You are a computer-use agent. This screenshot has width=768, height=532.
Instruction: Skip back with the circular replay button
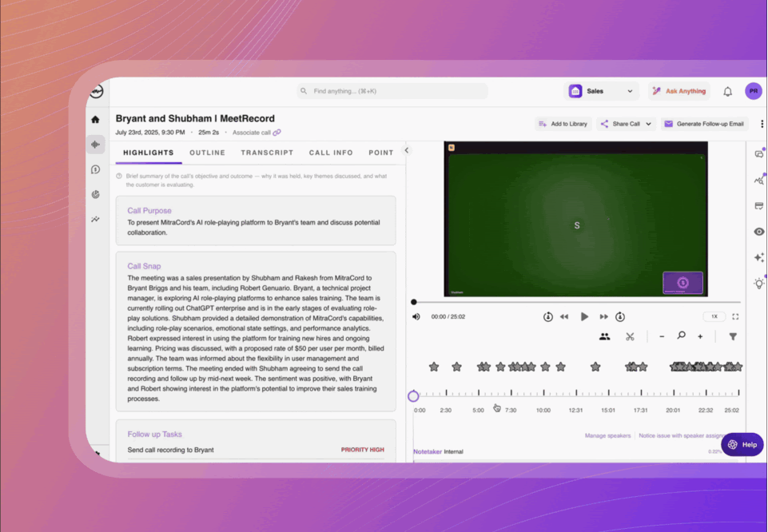[x=548, y=316]
